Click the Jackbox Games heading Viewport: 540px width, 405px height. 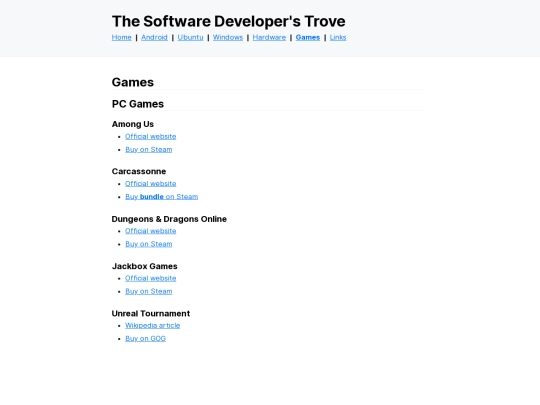(144, 266)
